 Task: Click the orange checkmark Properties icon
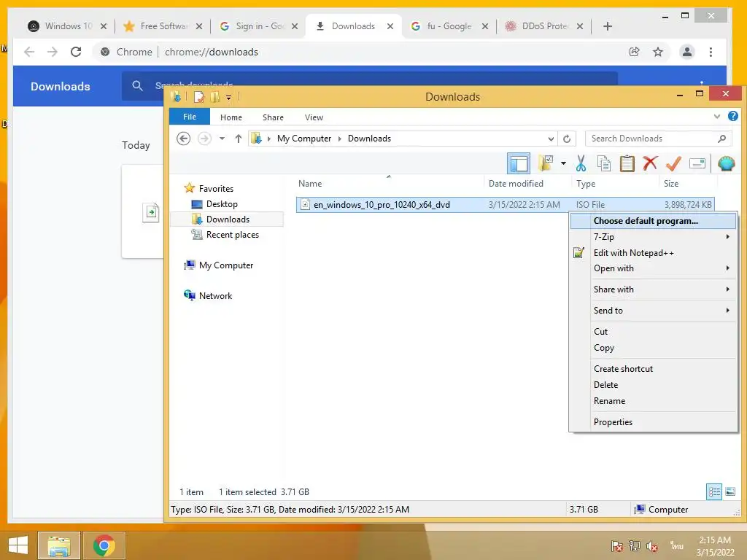click(673, 163)
